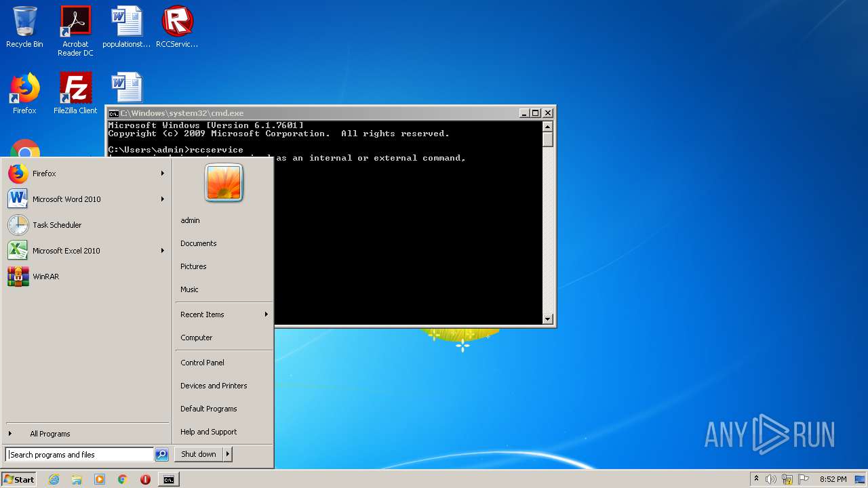Open Action Center flag icon

pyautogui.click(x=804, y=479)
